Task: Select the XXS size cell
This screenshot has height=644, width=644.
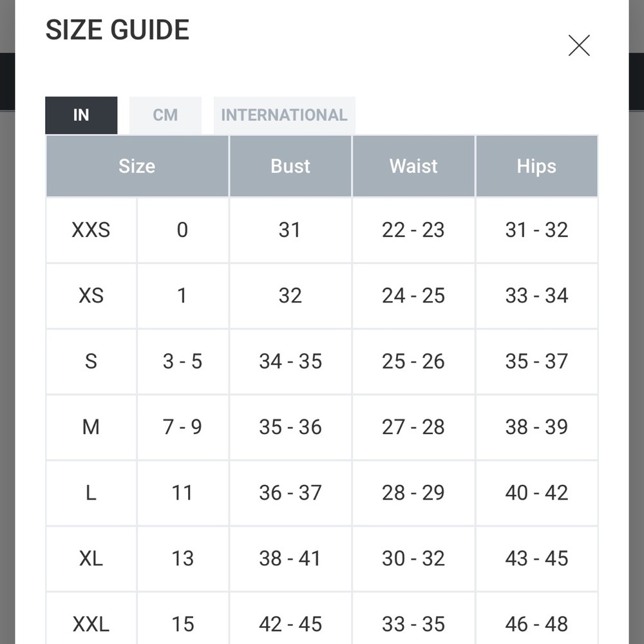Action: (91, 230)
